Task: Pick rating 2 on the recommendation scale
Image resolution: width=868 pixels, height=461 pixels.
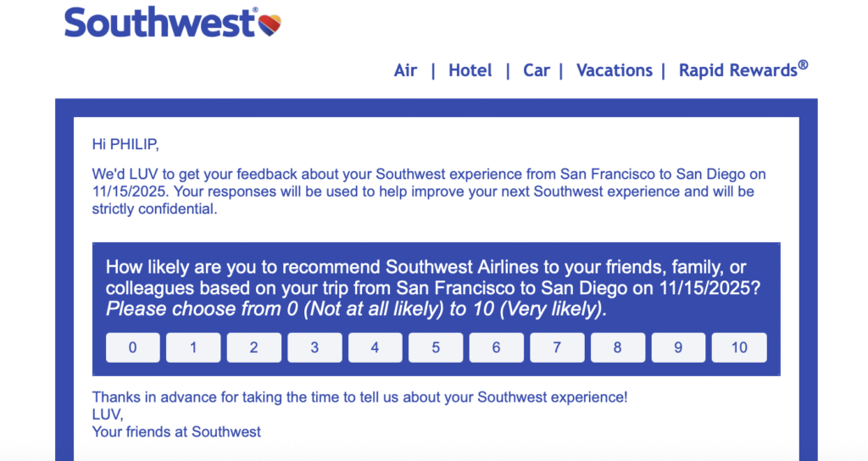Action: [254, 347]
